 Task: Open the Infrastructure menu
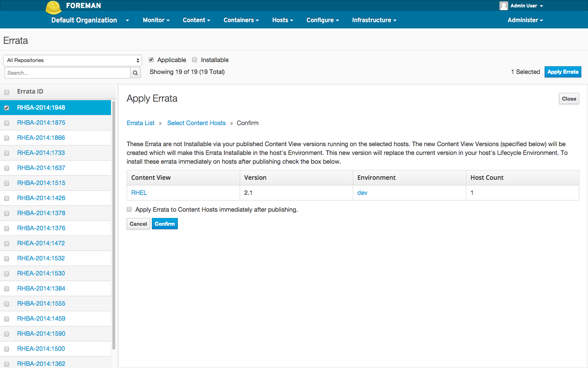point(374,20)
